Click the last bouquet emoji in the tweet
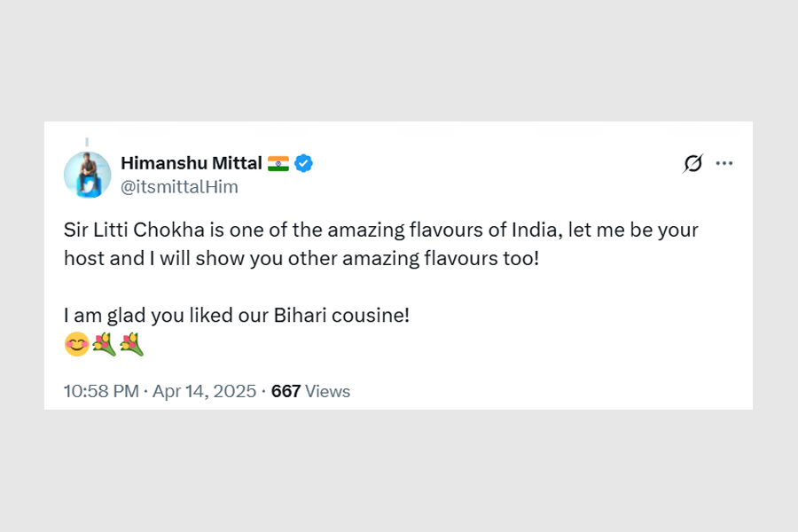 pos(131,344)
